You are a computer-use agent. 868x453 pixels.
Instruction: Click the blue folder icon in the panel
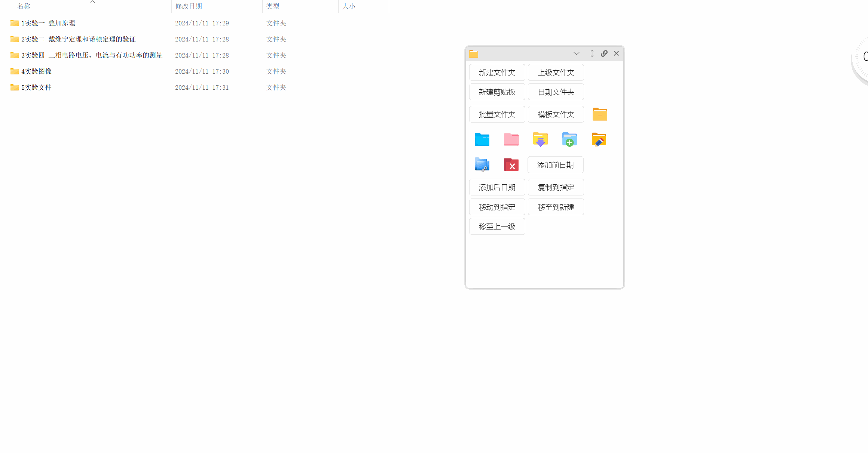tap(482, 139)
